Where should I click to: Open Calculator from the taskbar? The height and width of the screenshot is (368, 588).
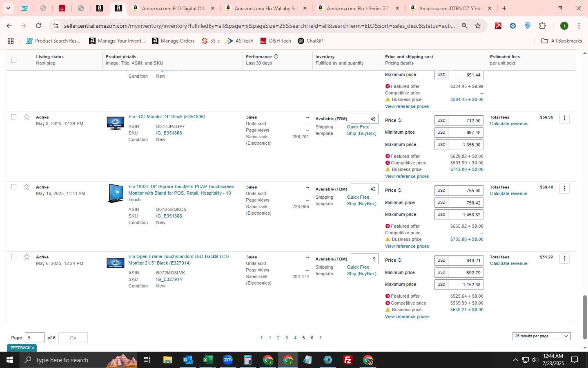247,360
